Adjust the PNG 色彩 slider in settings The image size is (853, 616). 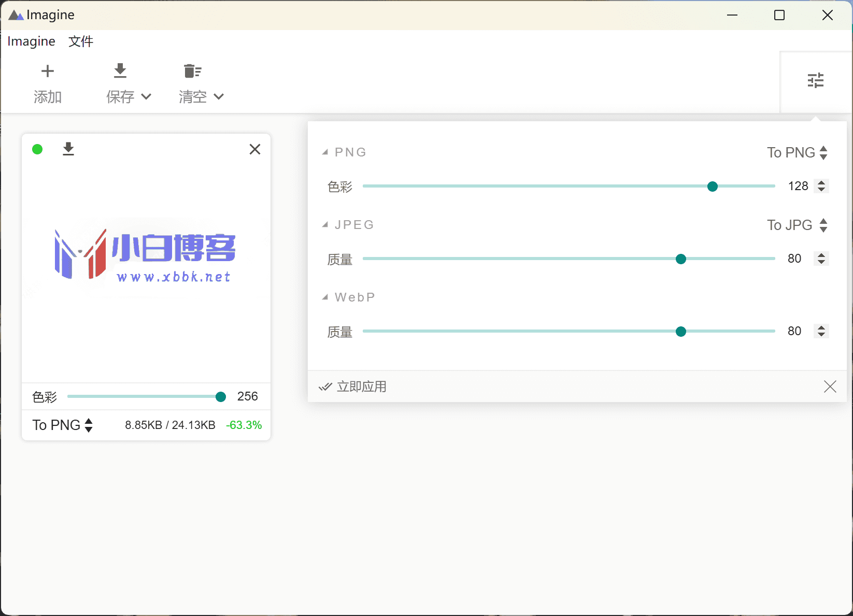[568, 187]
